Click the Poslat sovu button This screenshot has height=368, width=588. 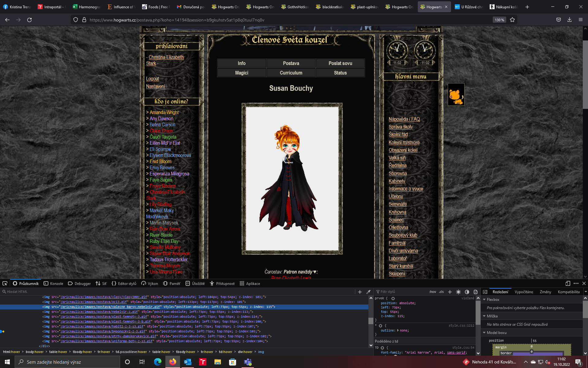coord(340,63)
